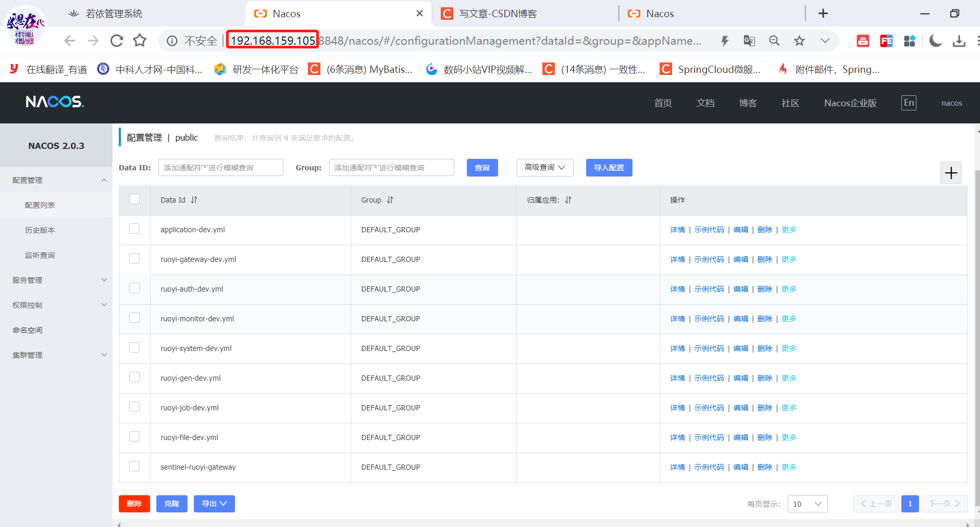The height and width of the screenshot is (527, 980).
Task: Click the red 删除 bulk delete button
Action: tap(134, 504)
